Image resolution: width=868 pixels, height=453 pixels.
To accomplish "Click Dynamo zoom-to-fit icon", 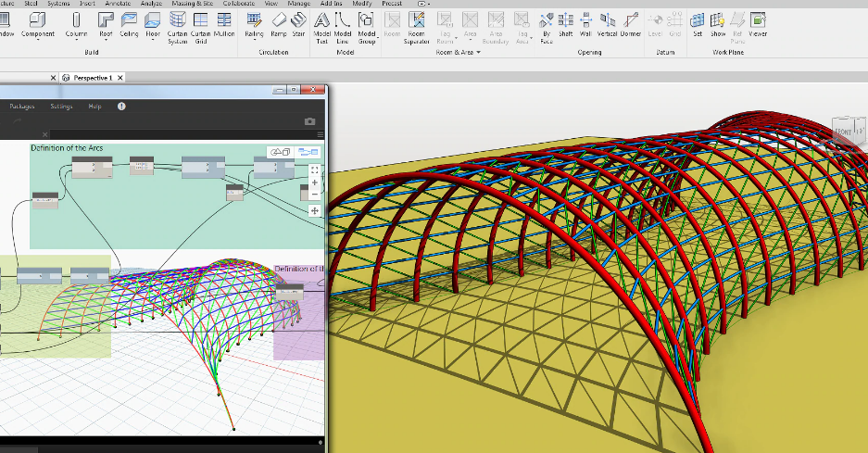I will click(x=314, y=170).
